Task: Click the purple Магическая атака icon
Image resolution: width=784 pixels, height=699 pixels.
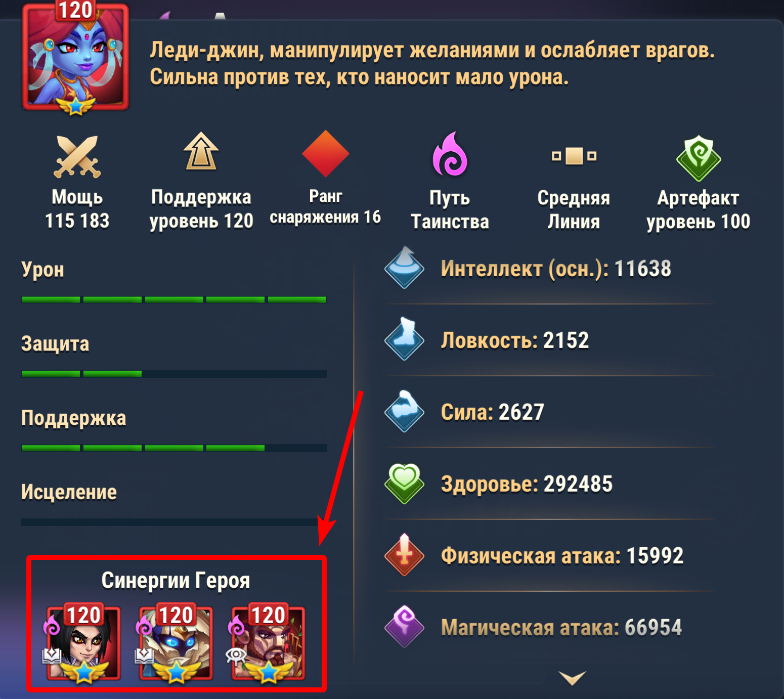Action: [404, 627]
